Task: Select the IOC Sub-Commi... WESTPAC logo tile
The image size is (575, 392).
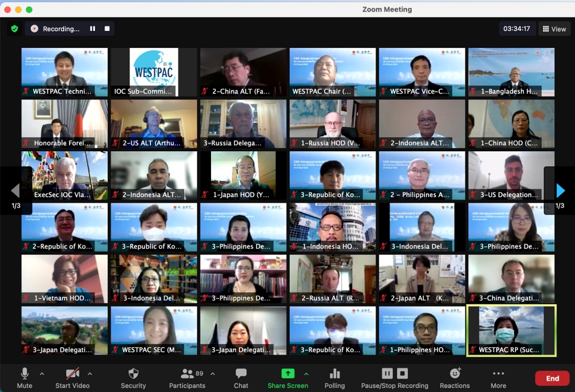Action: 154,72
